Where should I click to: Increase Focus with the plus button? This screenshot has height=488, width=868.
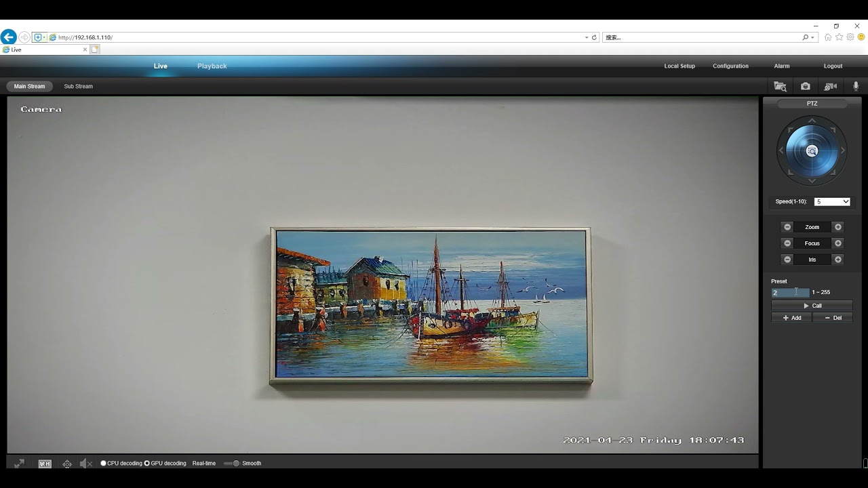838,243
